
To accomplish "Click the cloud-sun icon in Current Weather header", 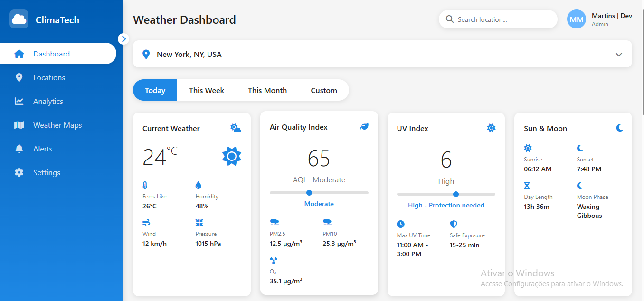I will click(x=236, y=128).
